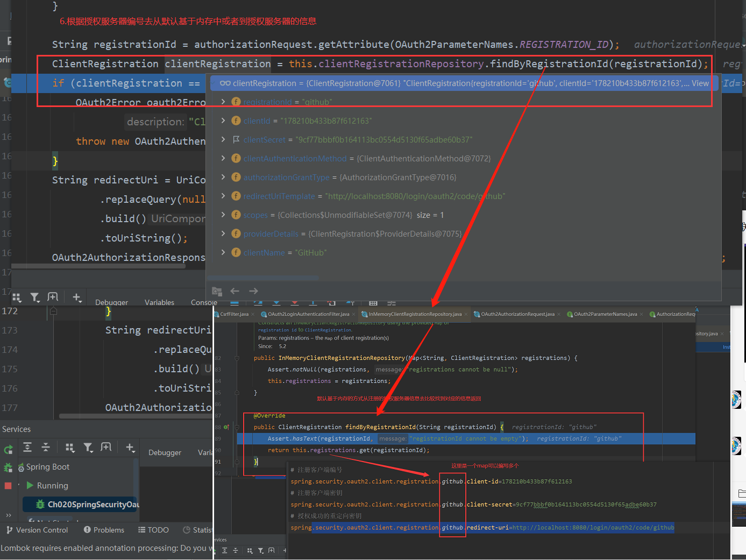Close the InMemoryClientRegistrationRepository.java tab
Viewport: 746px width, 560px height.
[466, 314]
